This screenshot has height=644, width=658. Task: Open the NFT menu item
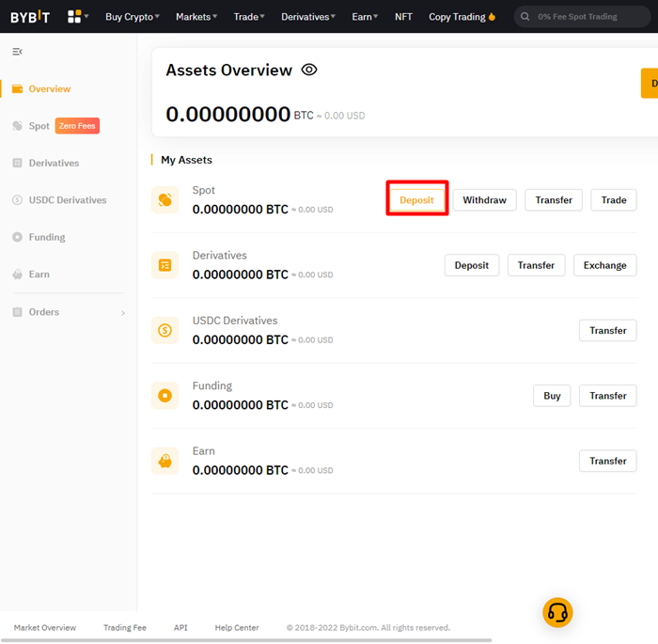point(403,17)
